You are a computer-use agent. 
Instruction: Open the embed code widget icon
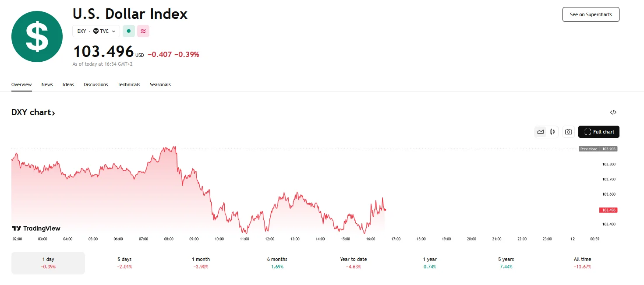(x=613, y=113)
